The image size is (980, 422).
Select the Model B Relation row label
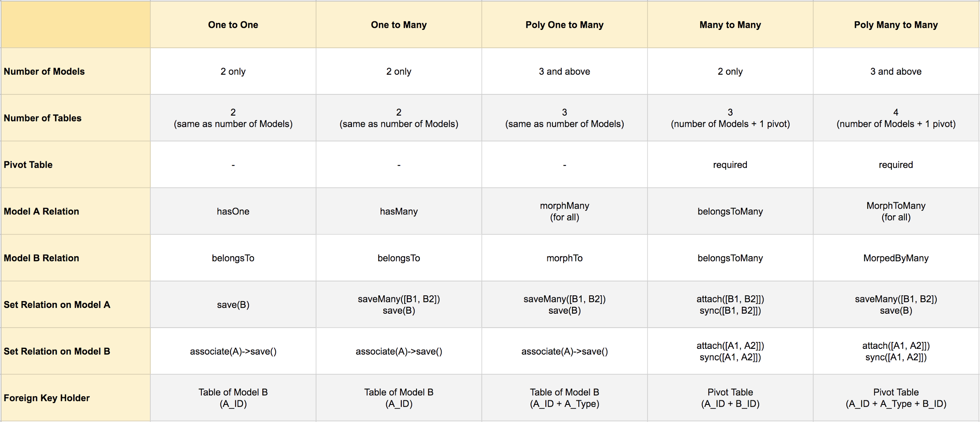(x=42, y=258)
